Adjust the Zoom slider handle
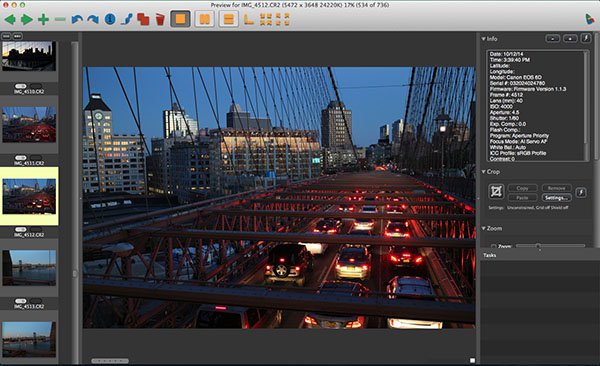The height and width of the screenshot is (366, 600). point(538,246)
